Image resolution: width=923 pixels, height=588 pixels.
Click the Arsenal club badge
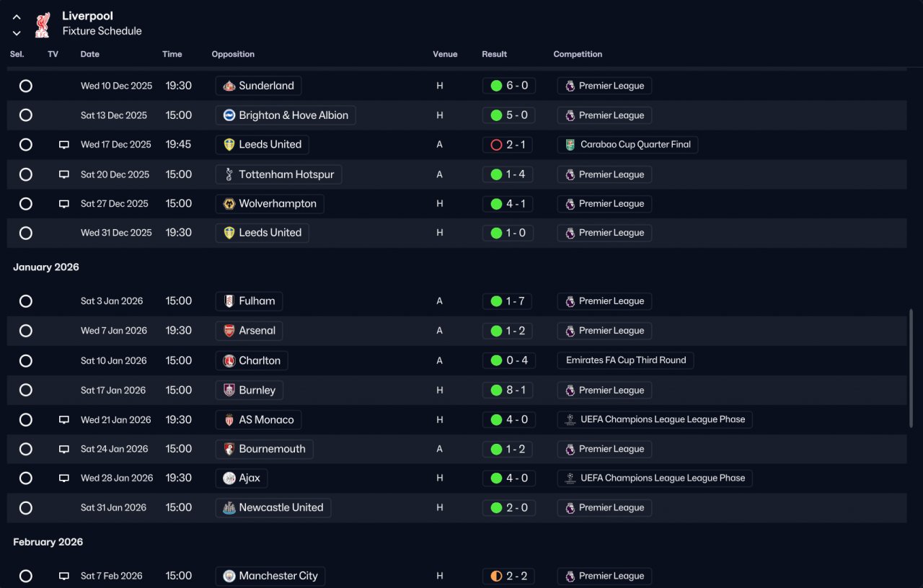(229, 331)
